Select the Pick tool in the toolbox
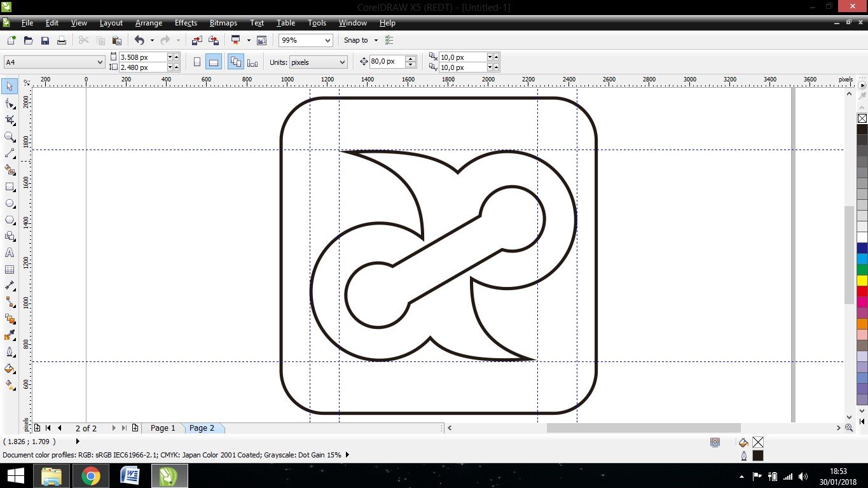 click(x=10, y=86)
